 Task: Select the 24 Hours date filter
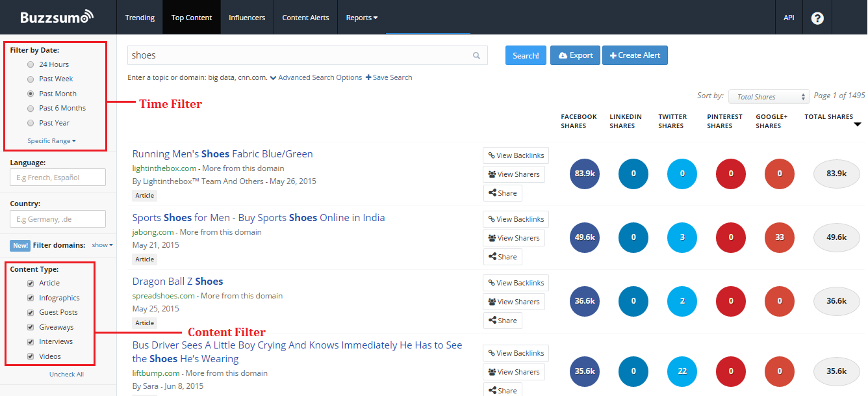(31, 64)
